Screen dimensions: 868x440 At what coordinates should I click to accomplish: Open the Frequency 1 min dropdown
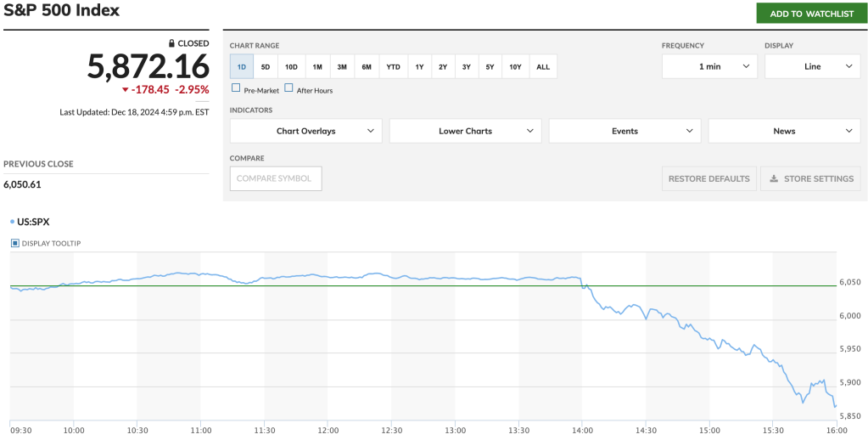pyautogui.click(x=709, y=66)
